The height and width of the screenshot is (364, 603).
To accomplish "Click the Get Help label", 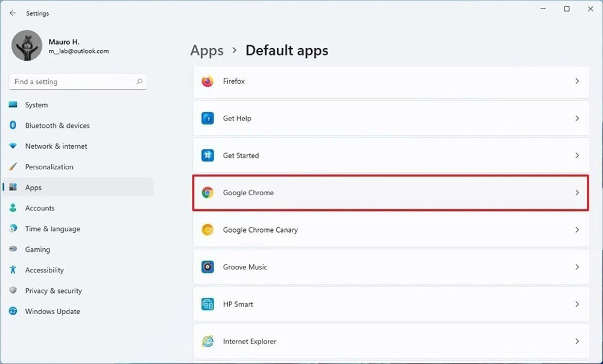I will pyautogui.click(x=237, y=118).
